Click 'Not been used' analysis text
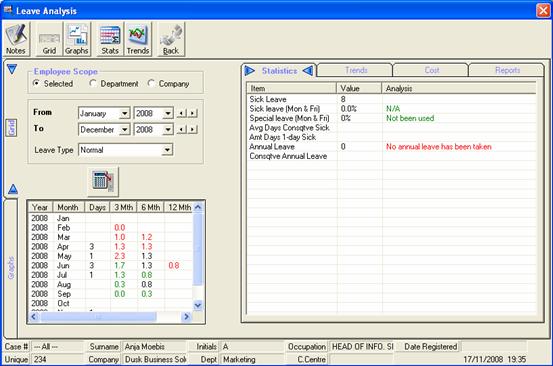Screen dimensions: 553x366 (410, 118)
